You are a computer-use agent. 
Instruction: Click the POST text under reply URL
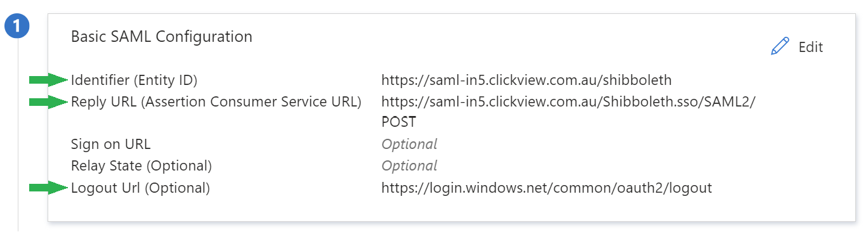click(x=398, y=122)
